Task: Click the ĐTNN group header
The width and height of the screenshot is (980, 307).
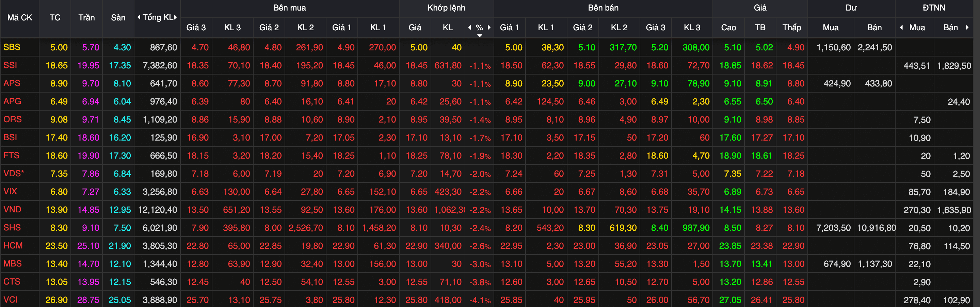Action: [x=934, y=7]
